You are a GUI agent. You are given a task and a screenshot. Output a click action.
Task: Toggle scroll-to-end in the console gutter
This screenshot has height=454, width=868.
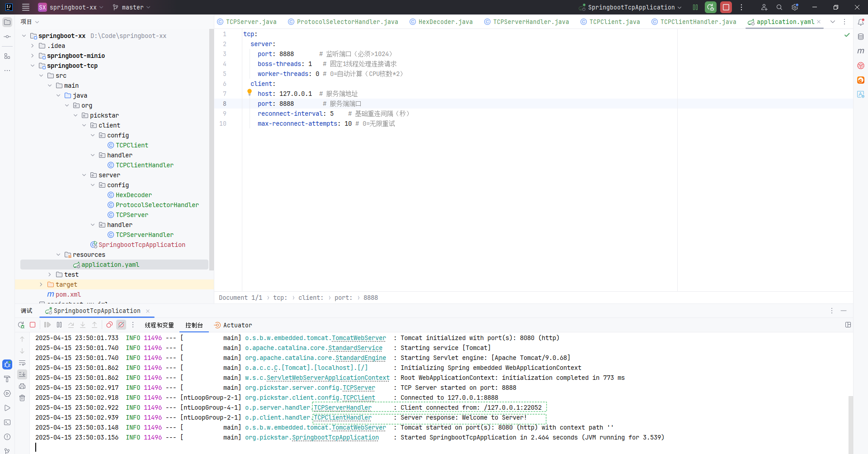(22, 374)
